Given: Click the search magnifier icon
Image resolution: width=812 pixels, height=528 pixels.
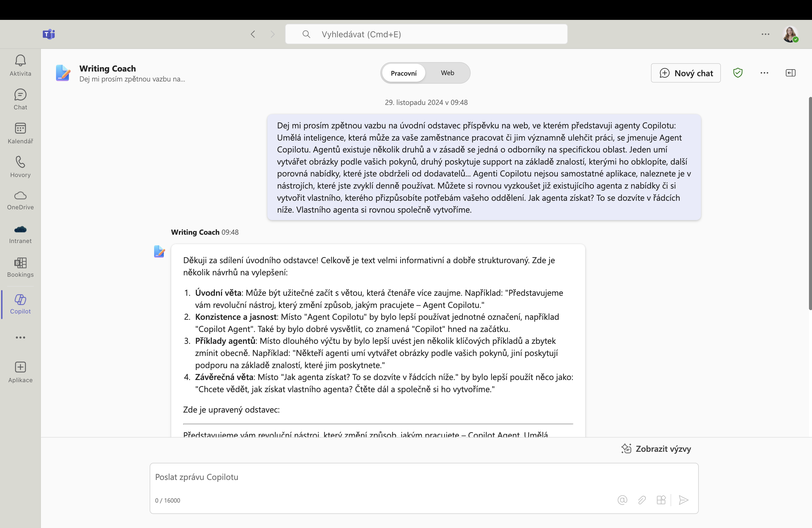Looking at the screenshot, I should click(x=306, y=34).
